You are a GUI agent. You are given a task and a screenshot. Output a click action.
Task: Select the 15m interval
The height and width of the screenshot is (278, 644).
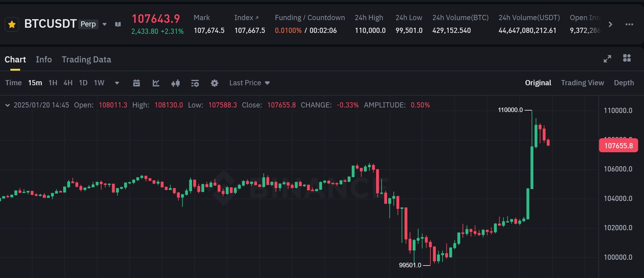click(x=35, y=83)
